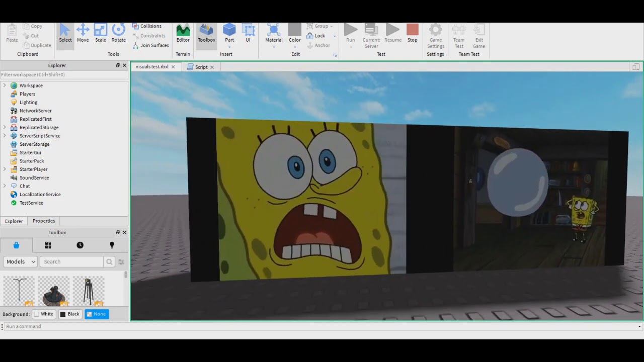Open the Group dropdown
644x362 pixels.
click(x=320, y=26)
